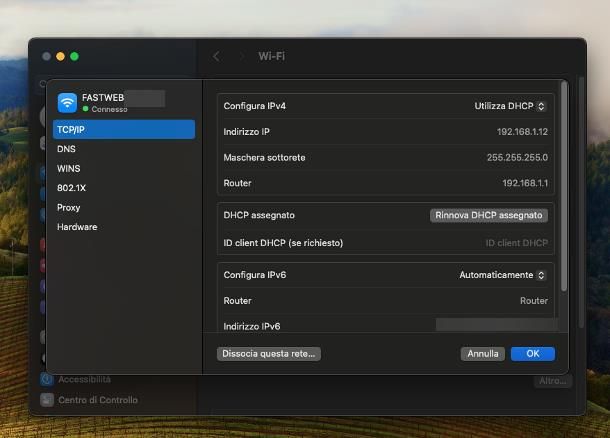Click the green zoom window button
The width and height of the screenshot is (610, 438).
74,56
